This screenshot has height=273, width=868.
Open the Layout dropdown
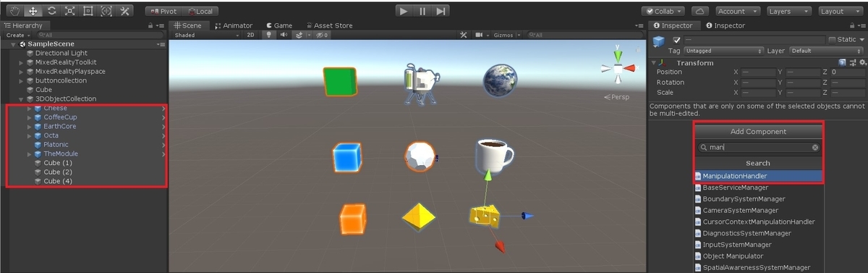[841, 12]
